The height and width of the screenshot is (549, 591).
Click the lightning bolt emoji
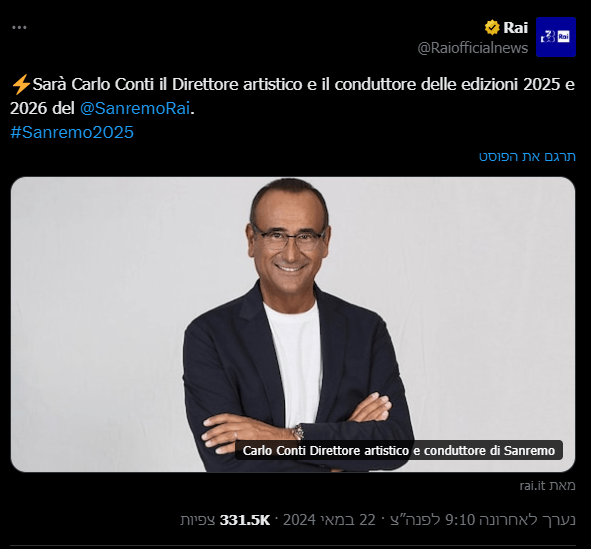21,84
